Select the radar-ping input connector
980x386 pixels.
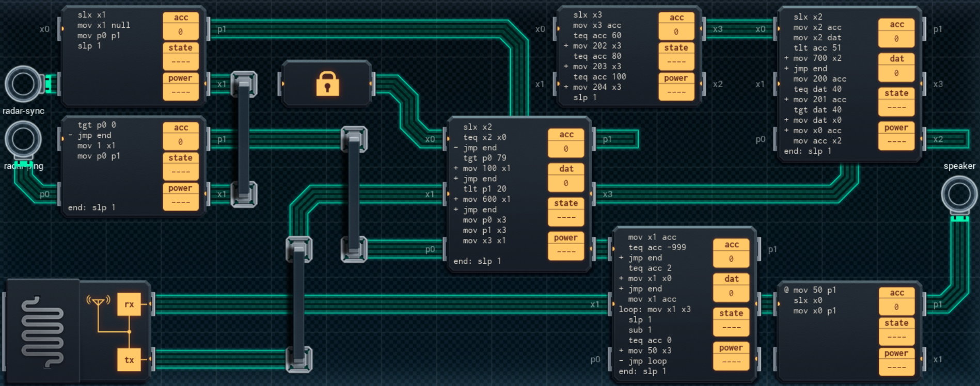[x=23, y=139]
